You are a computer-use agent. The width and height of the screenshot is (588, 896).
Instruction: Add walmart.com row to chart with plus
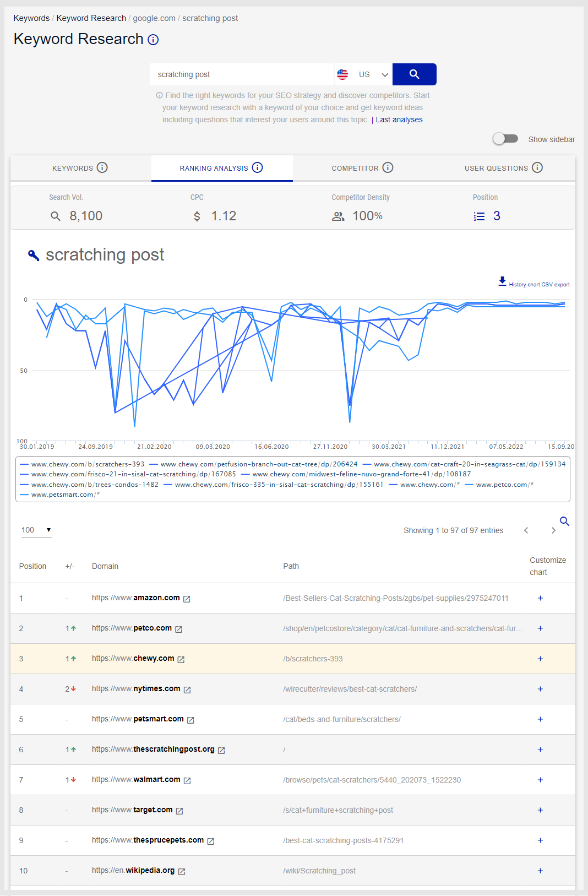tap(540, 780)
